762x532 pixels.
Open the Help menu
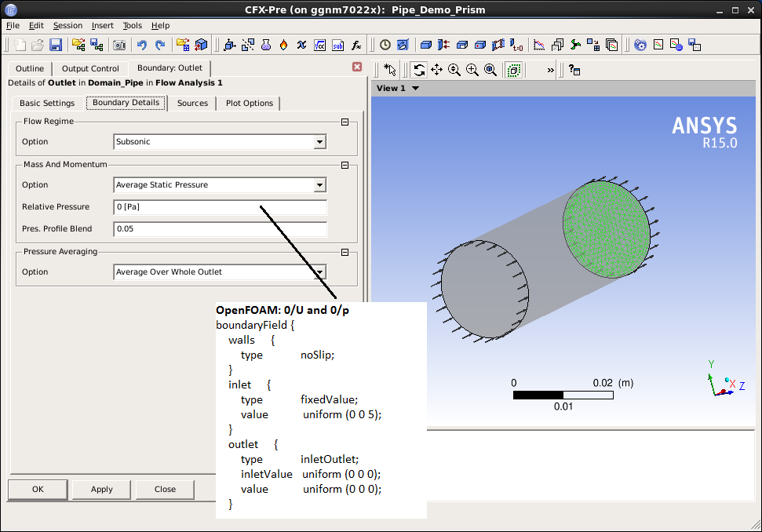click(160, 26)
